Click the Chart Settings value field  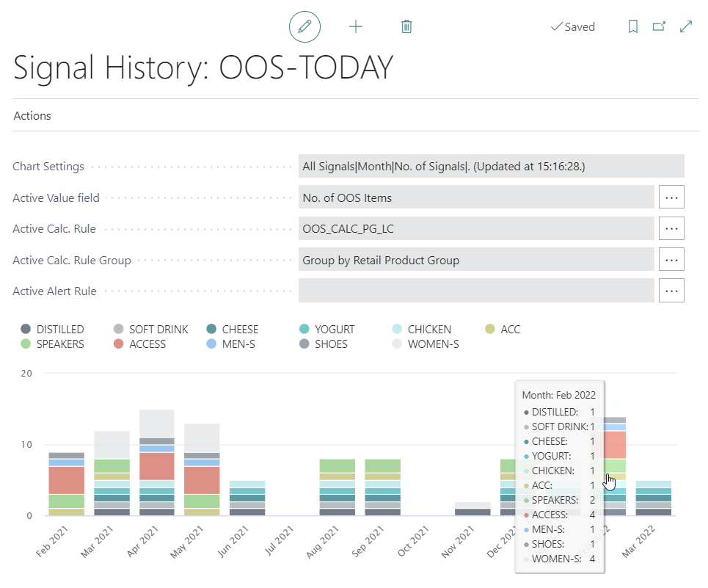(x=491, y=167)
